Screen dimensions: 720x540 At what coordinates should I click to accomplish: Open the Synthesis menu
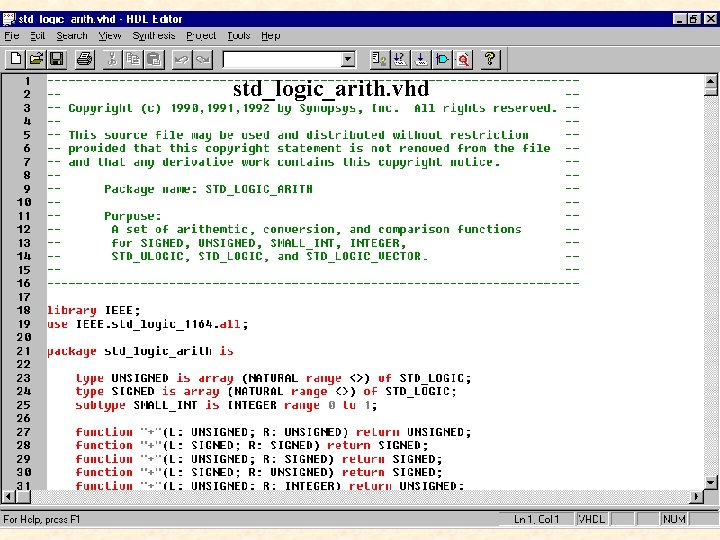click(x=154, y=36)
